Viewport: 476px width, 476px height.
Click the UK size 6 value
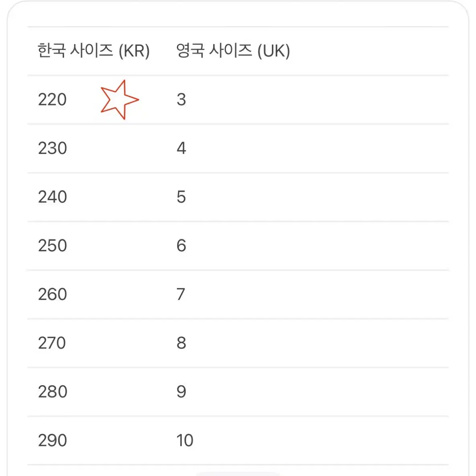pyautogui.click(x=181, y=246)
